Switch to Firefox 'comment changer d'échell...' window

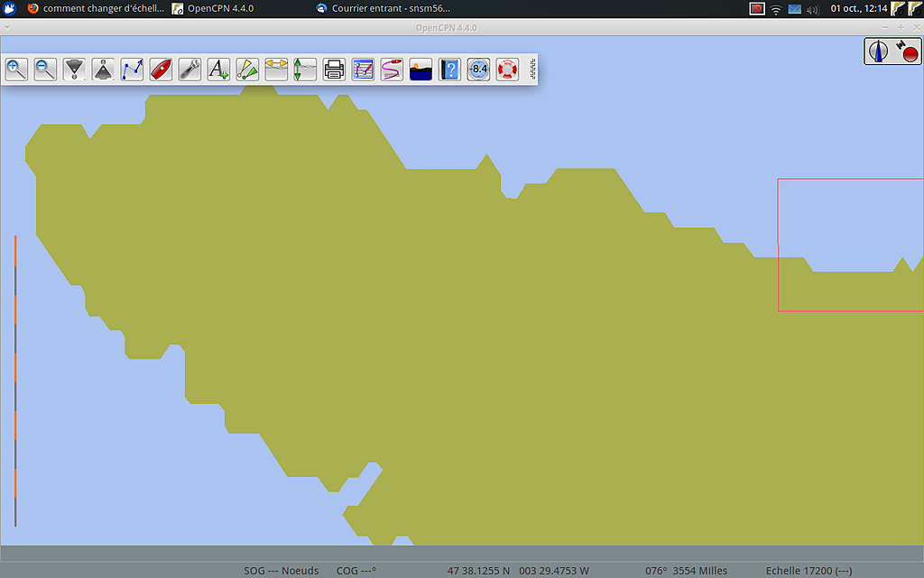pyautogui.click(x=97, y=8)
